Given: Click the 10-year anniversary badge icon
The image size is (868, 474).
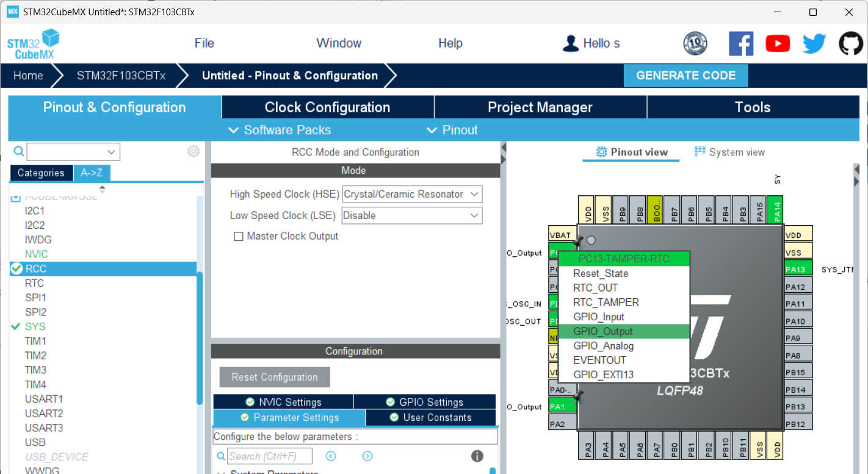Looking at the screenshot, I should tap(695, 43).
